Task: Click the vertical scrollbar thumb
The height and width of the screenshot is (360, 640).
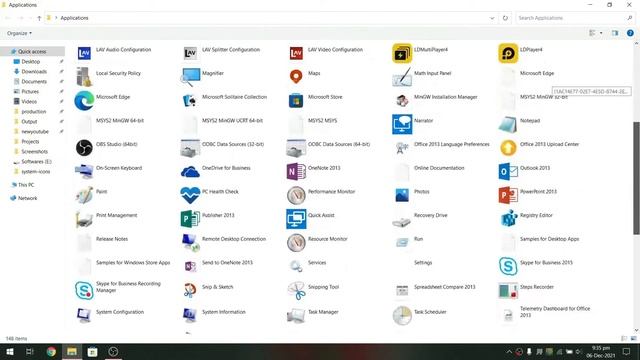Action: [x=636, y=178]
